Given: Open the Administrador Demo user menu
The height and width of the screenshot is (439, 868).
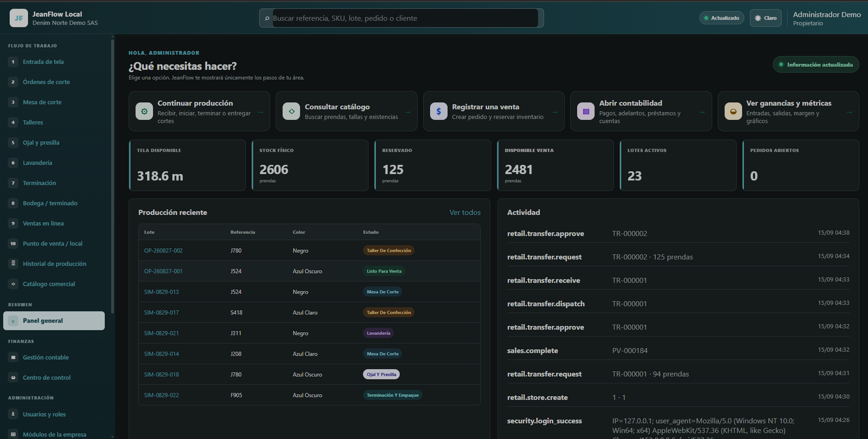Looking at the screenshot, I should coord(827,18).
